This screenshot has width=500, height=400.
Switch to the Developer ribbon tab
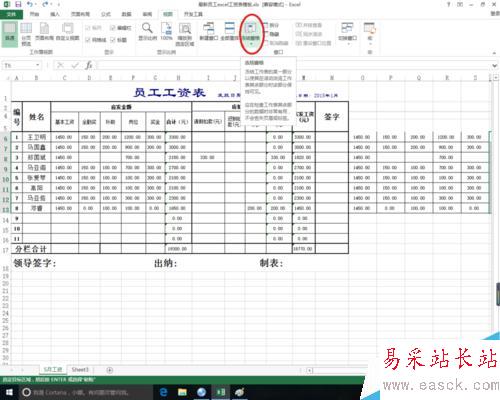(193, 14)
